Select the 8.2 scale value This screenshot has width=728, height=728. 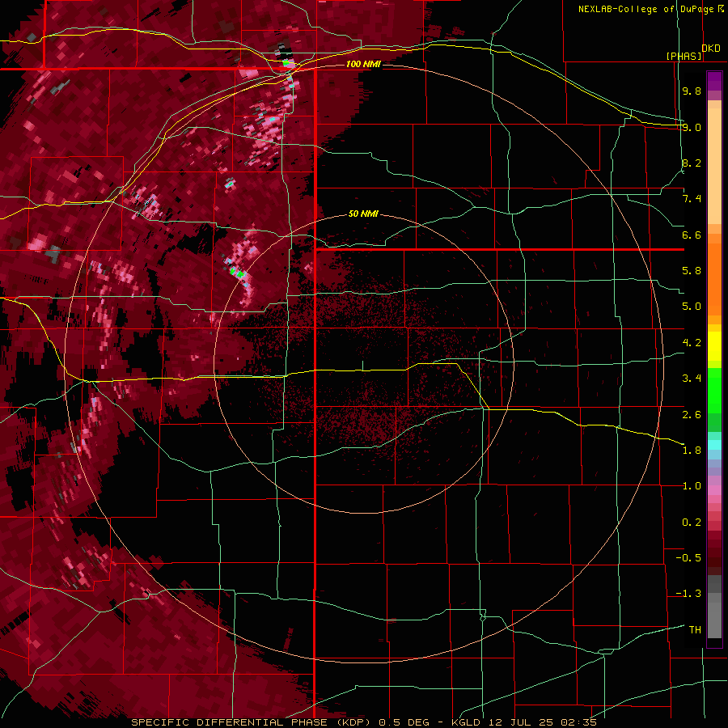point(692,163)
